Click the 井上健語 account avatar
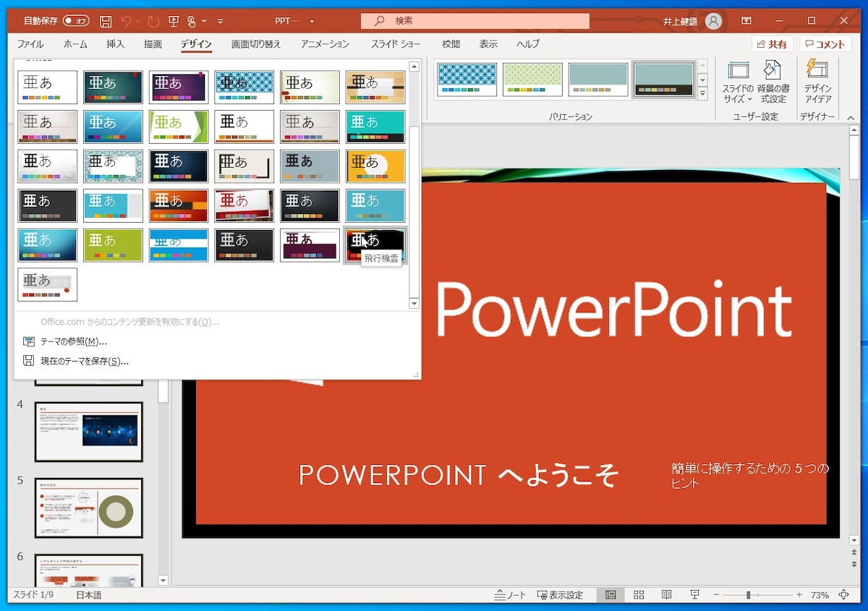The image size is (868, 611). point(713,21)
